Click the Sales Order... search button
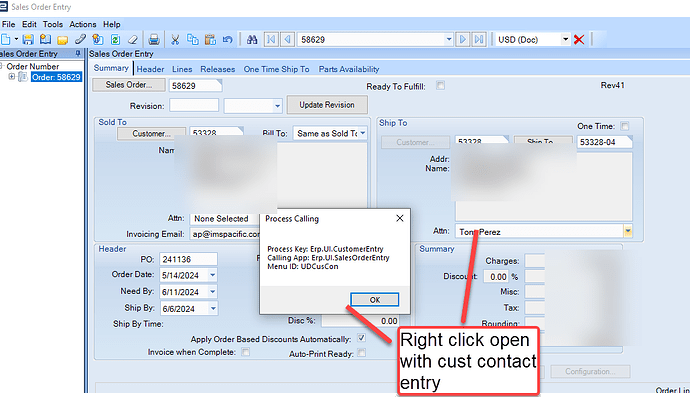Screen dimensions: 690x397 point(129,85)
